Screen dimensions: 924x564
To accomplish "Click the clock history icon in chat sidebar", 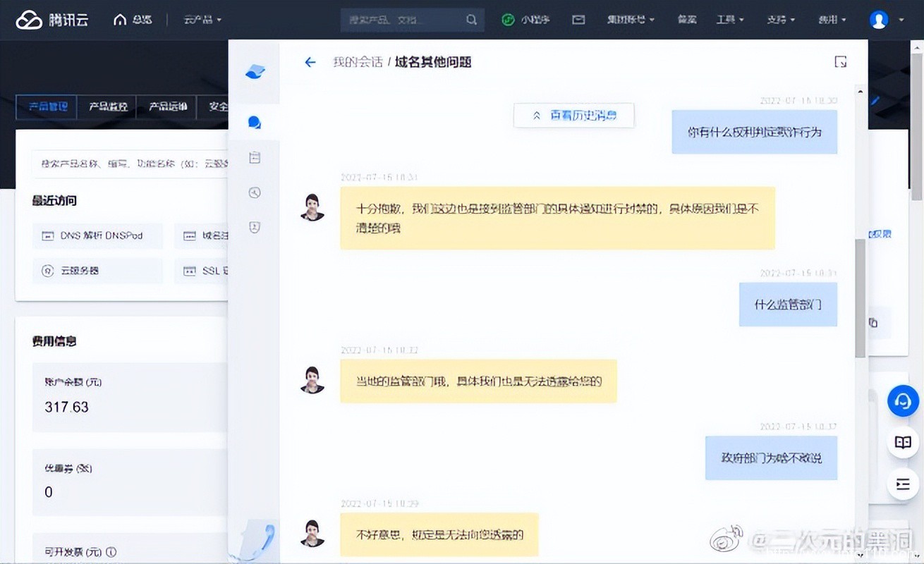I will point(254,192).
